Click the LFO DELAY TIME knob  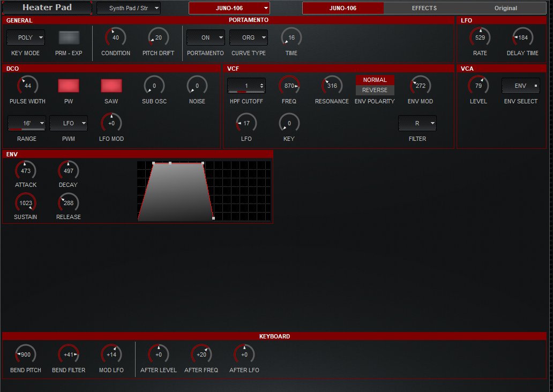coord(522,37)
